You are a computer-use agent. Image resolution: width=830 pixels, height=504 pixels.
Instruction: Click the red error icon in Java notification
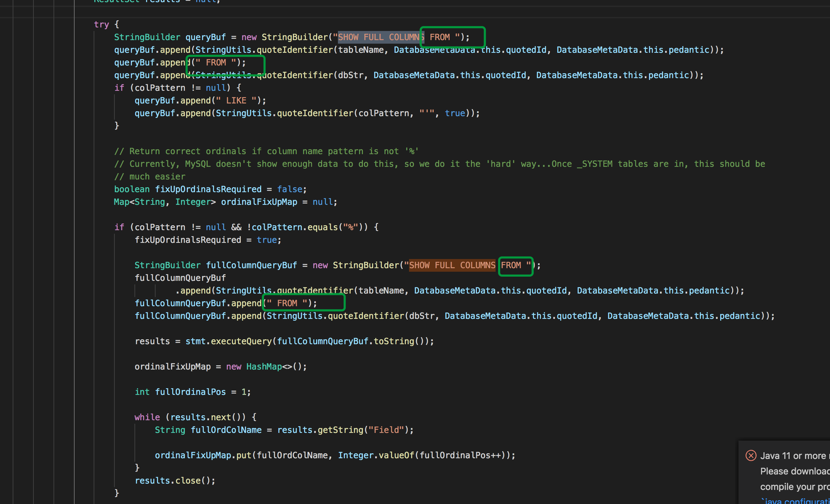pyautogui.click(x=750, y=455)
